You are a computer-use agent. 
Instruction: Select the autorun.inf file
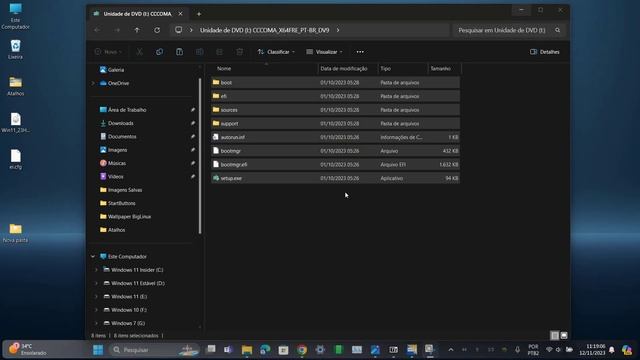point(336,137)
